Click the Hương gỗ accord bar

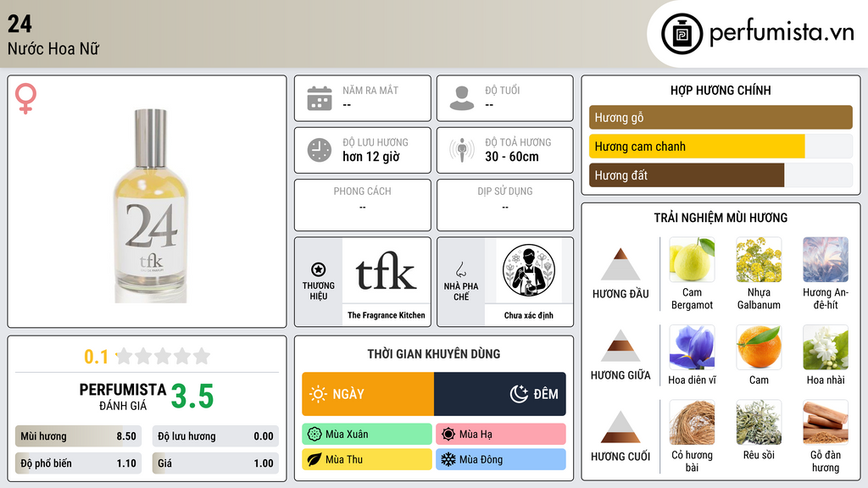[721, 117]
